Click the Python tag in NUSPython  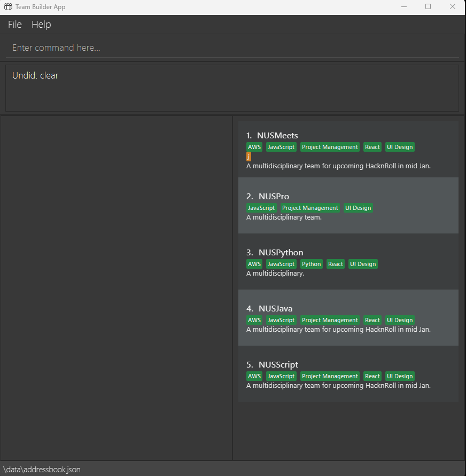coord(312,264)
